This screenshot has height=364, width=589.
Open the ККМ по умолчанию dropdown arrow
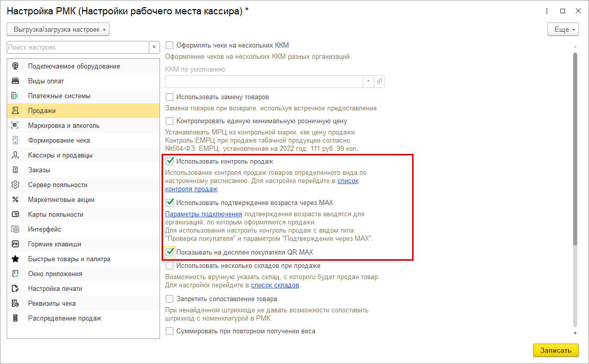coord(369,81)
